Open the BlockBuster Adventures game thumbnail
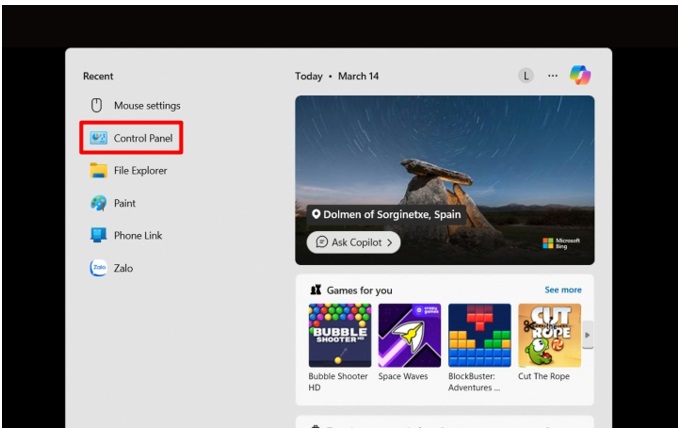 point(479,335)
